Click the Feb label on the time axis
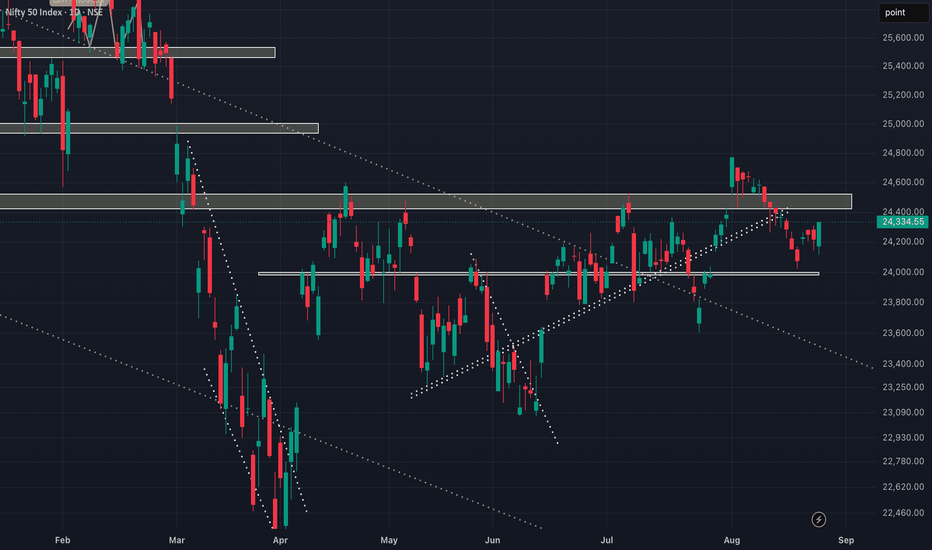This screenshot has width=932, height=550. (x=62, y=540)
